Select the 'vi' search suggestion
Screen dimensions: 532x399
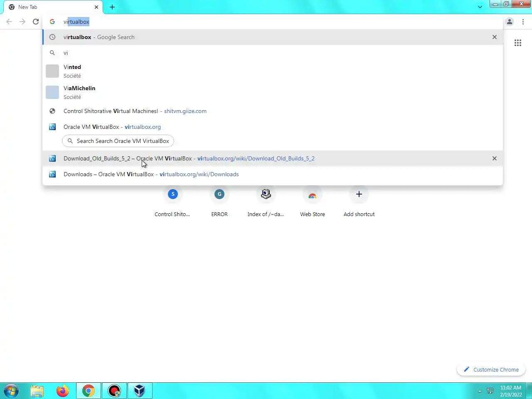coord(273,53)
